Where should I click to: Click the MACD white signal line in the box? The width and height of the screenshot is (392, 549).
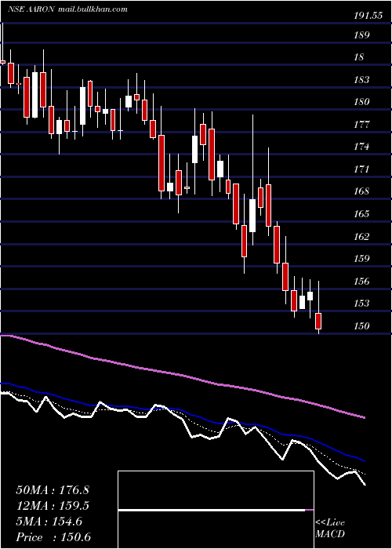point(212,511)
